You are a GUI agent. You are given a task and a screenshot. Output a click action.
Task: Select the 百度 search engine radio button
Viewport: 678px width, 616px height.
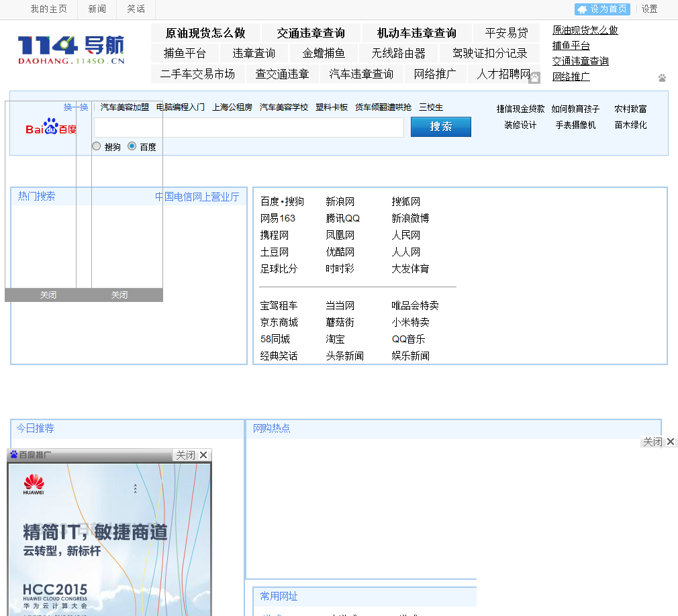point(132,146)
